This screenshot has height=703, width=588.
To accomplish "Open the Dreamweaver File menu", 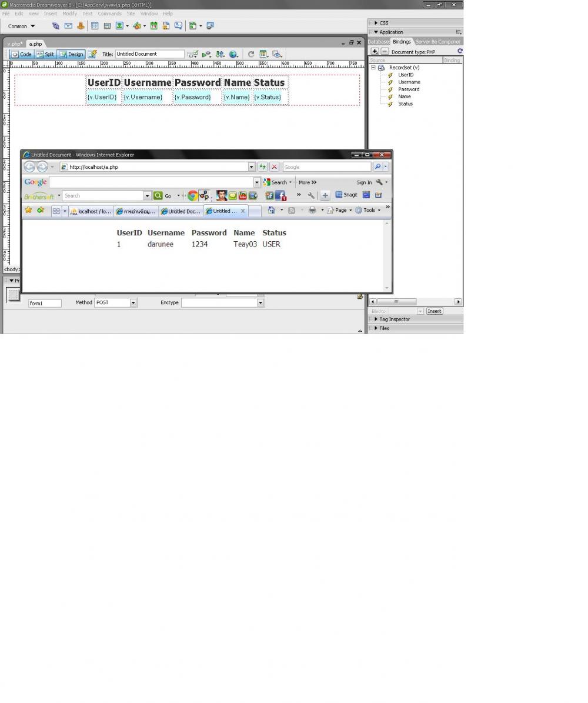I will click(6, 14).
